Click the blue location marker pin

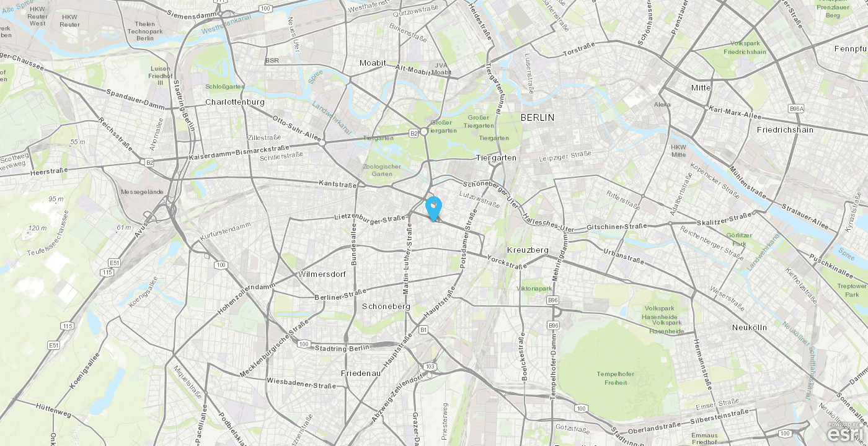(x=434, y=208)
